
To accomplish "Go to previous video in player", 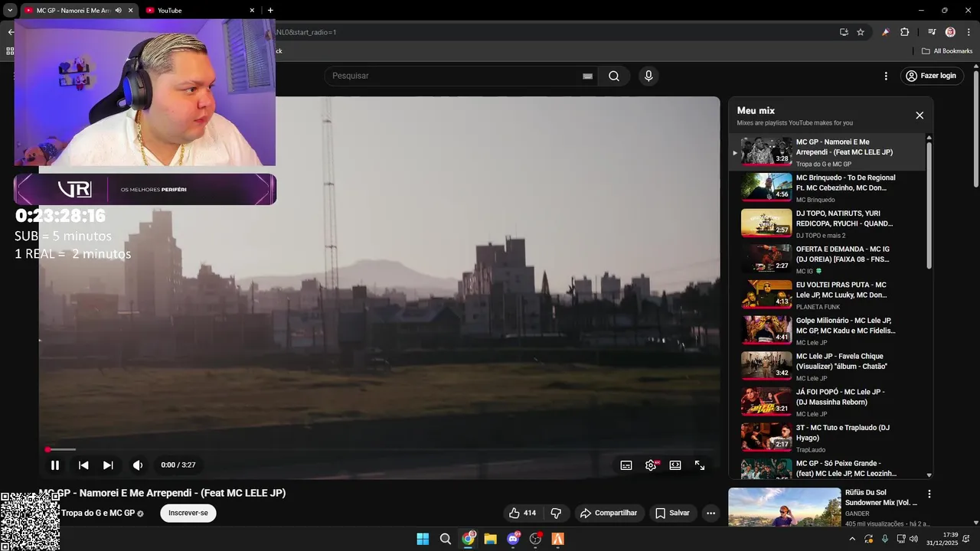I will pos(83,465).
